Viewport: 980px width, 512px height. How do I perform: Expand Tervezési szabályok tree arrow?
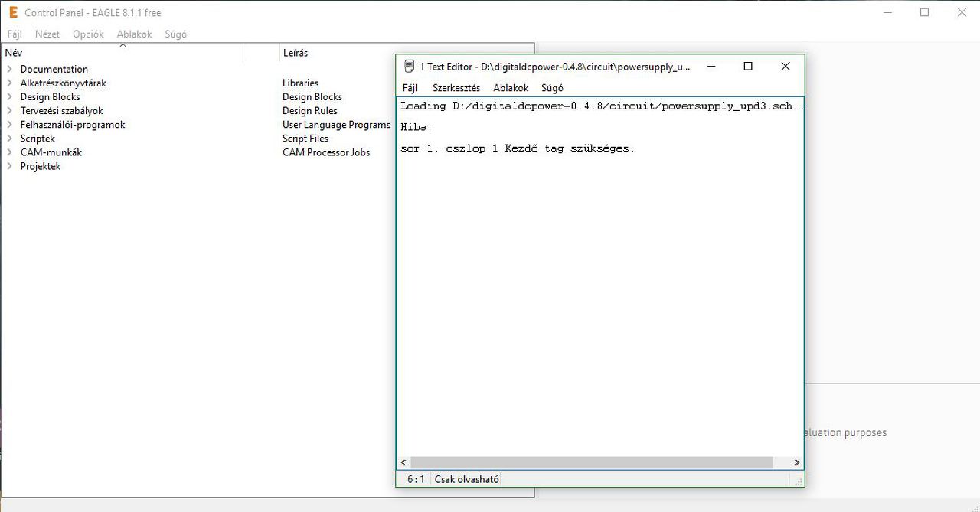click(10, 110)
